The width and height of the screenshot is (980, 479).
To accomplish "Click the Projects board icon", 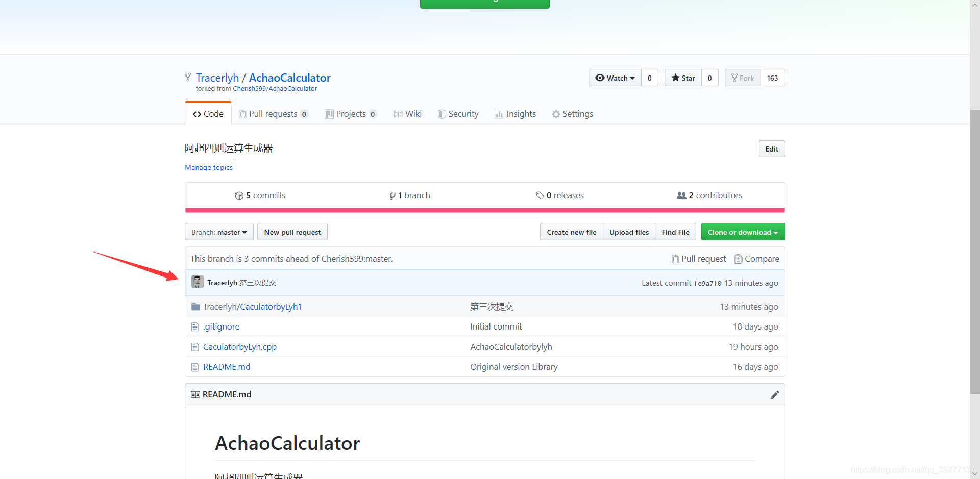I will point(329,114).
